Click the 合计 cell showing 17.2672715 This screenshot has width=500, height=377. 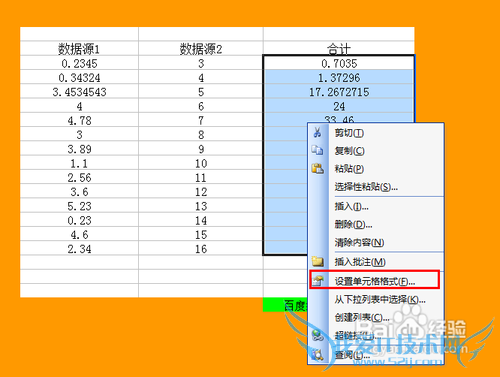[x=339, y=92]
